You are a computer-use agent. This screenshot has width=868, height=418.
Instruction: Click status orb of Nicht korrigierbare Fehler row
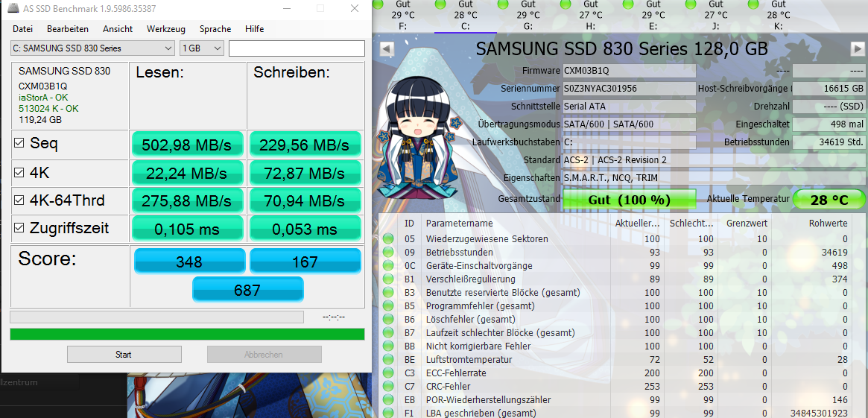click(x=388, y=346)
